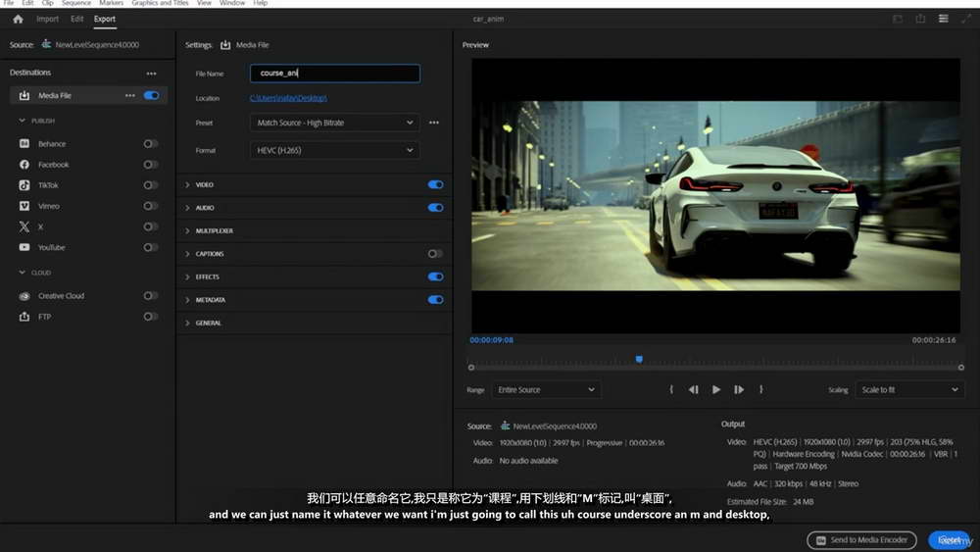Open the Graphics and Titles menu
The image size is (980, 552).
160,3
